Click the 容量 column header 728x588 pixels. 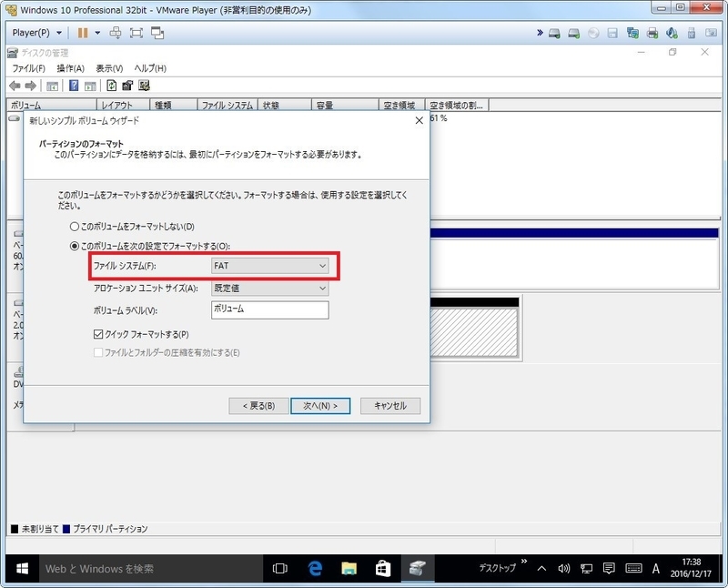(x=345, y=106)
